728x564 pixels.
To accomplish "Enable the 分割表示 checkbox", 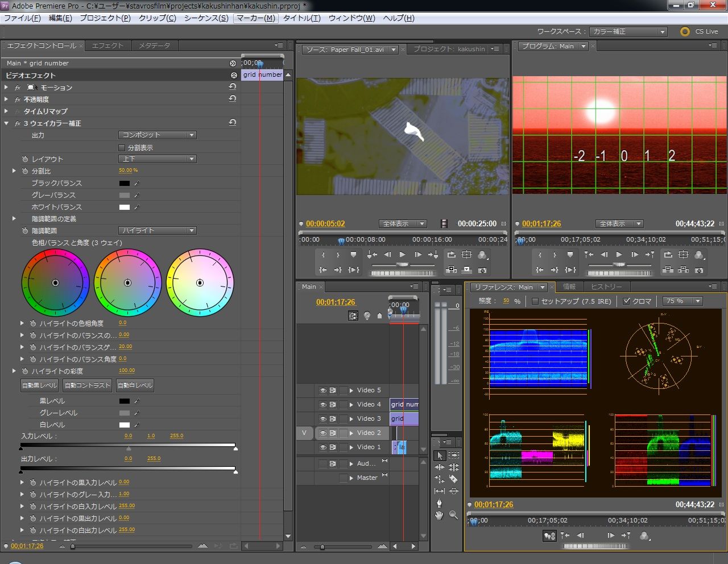I will (122, 147).
